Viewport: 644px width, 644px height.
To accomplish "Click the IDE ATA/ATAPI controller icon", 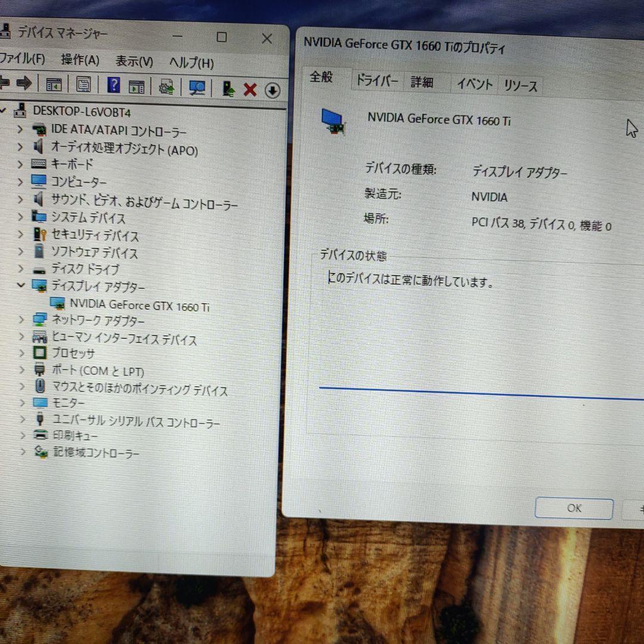I will coord(39,130).
